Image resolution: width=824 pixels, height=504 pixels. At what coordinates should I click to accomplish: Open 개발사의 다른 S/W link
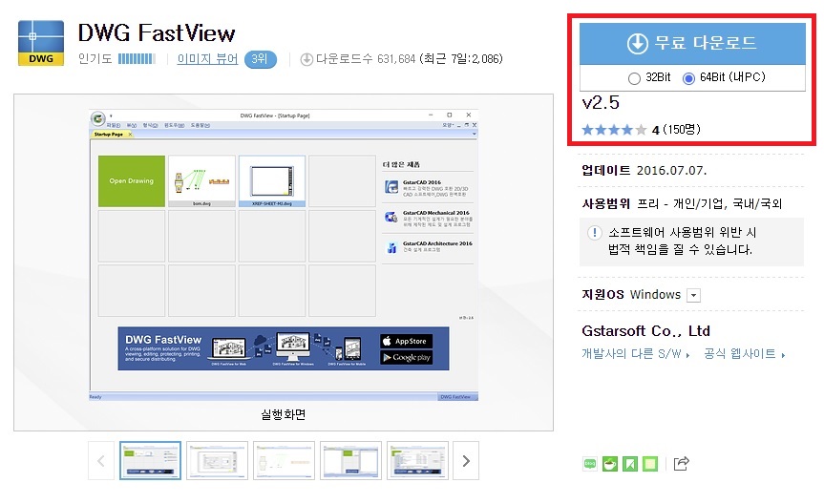[635, 354]
